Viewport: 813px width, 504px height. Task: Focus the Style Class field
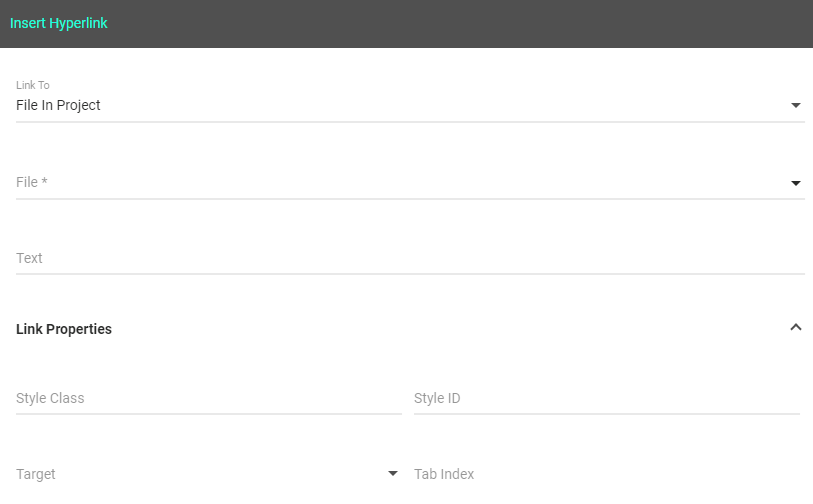pos(208,398)
